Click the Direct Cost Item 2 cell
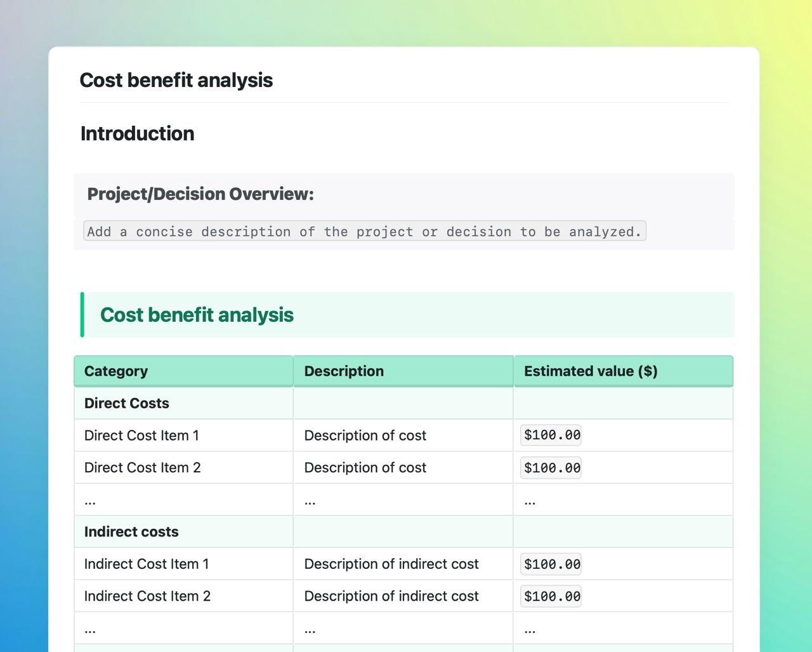The height and width of the screenshot is (652, 812). 142,467
